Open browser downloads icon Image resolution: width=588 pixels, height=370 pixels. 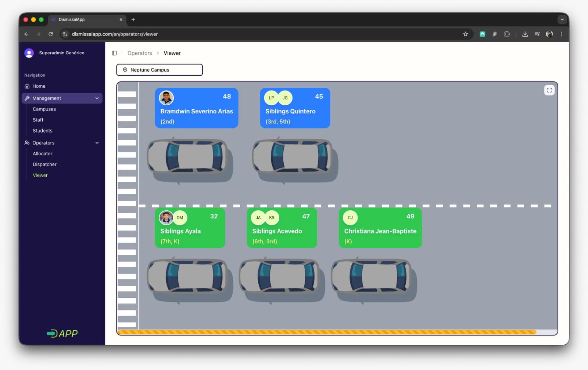tap(525, 34)
